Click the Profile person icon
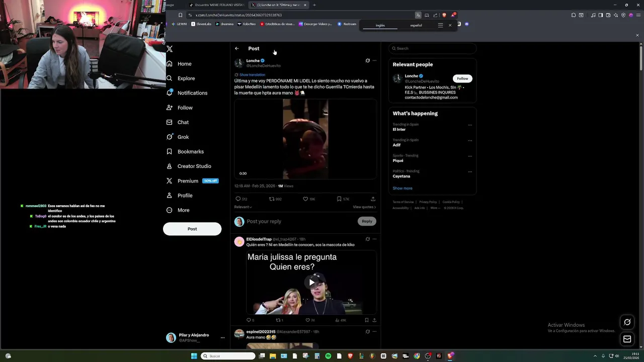 click(170, 195)
